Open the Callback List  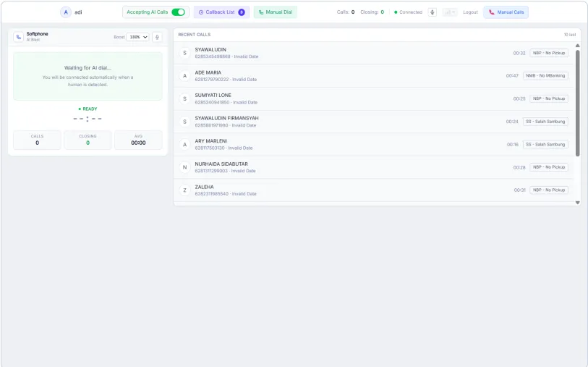click(x=221, y=12)
